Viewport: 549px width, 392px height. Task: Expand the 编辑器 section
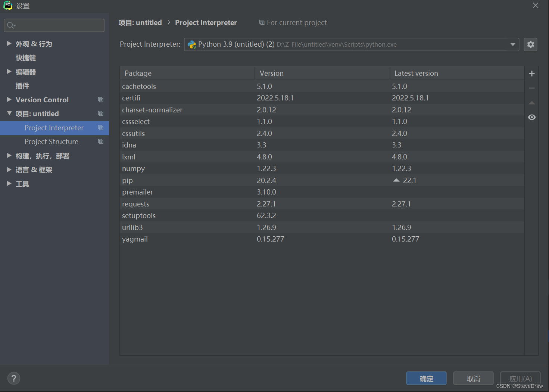point(9,72)
